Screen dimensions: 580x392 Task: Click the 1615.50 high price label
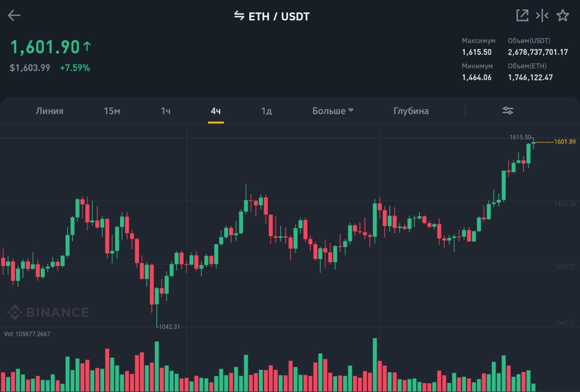point(520,137)
